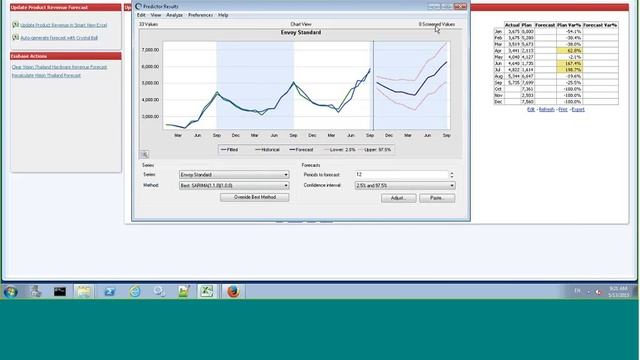The image size is (640, 360).
Task: Click Auto-generate forecast with Crystal Ball link
Action: point(59,38)
